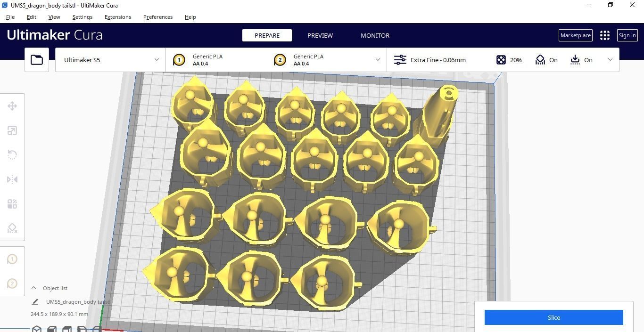Click the build plate adhesion icon
This screenshot has width=644, height=332.
point(575,60)
